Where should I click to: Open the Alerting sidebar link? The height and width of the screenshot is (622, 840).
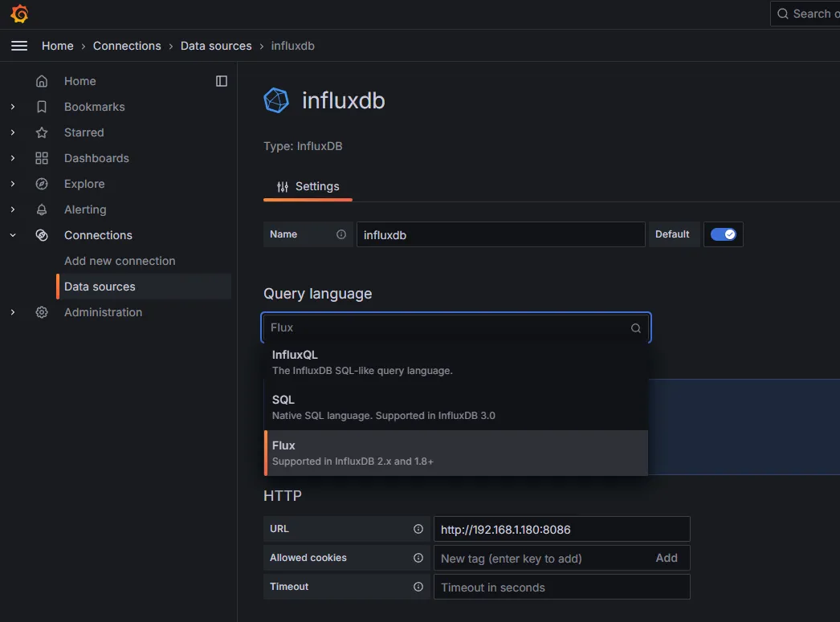click(85, 209)
